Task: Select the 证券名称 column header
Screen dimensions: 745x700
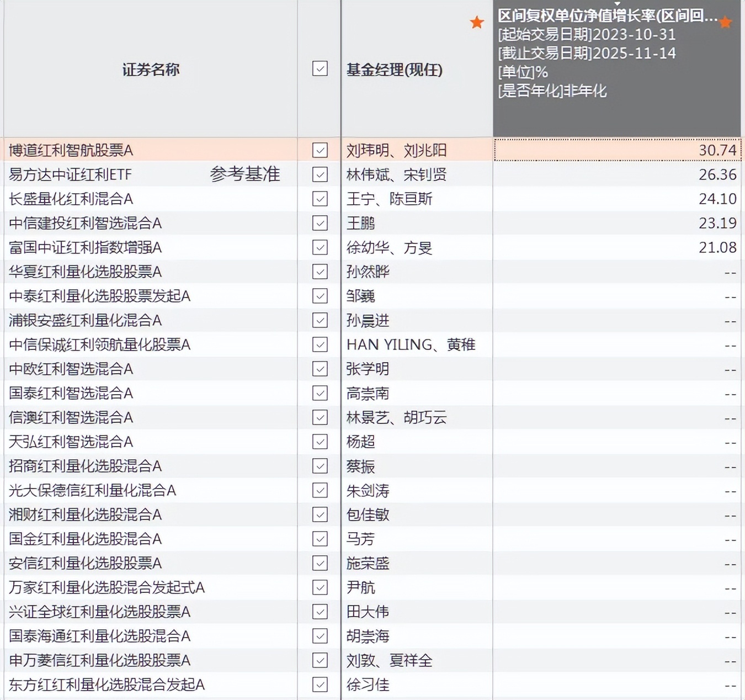Action: 151,70
